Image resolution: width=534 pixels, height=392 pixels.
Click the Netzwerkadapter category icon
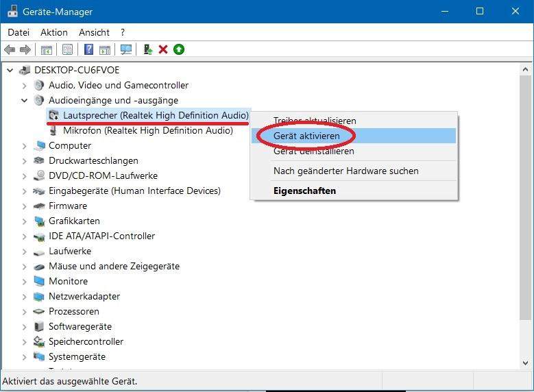(x=39, y=297)
